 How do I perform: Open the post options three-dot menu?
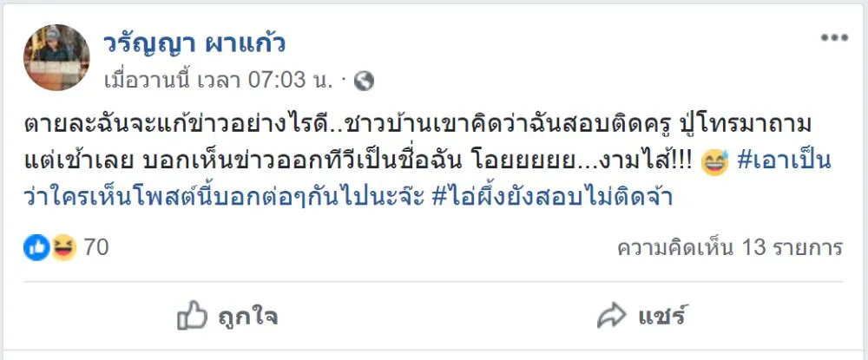pyautogui.click(x=834, y=38)
